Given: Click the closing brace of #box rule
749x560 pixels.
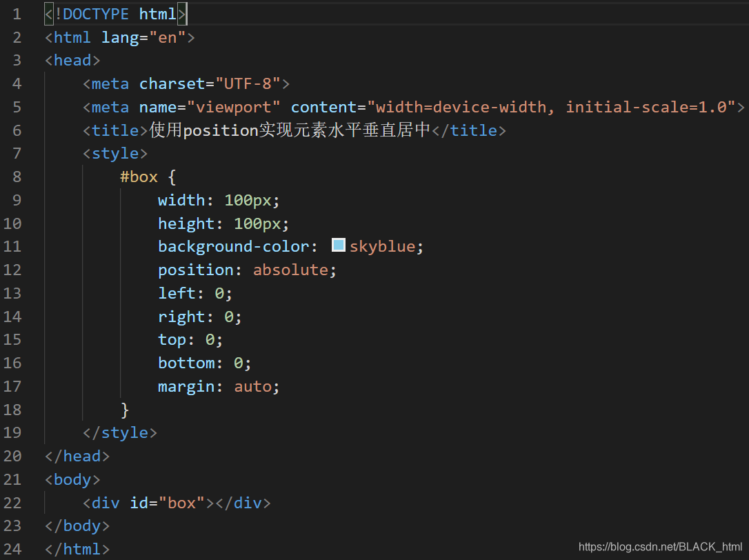Looking at the screenshot, I should point(125,410).
